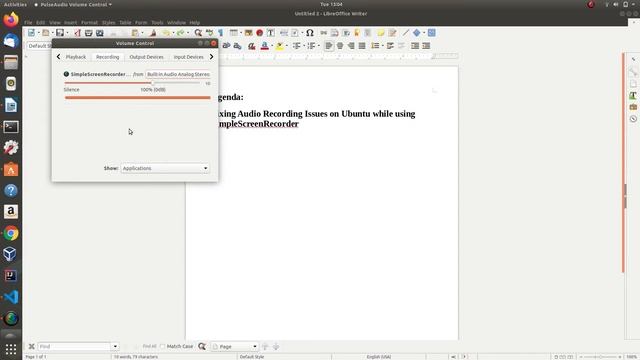The width and height of the screenshot is (640, 360).
Task: Click Export as PDF icon in Writer toolbar
Action: 77,33
